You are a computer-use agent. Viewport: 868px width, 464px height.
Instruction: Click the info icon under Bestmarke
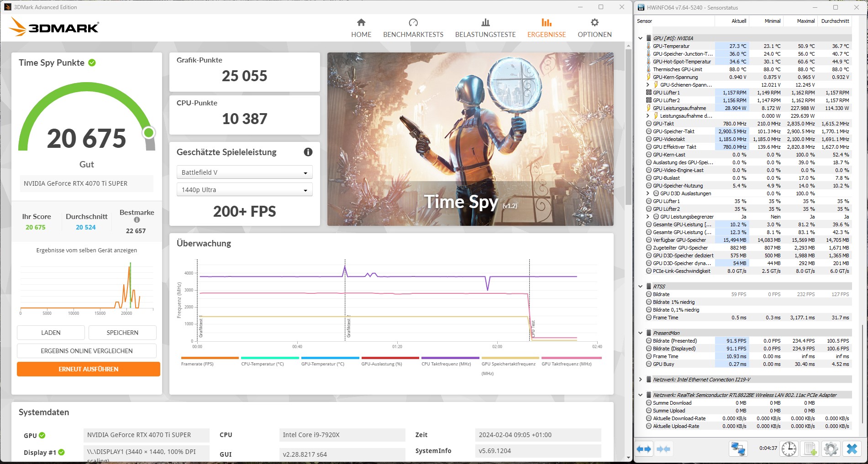(x=137, y=220)
